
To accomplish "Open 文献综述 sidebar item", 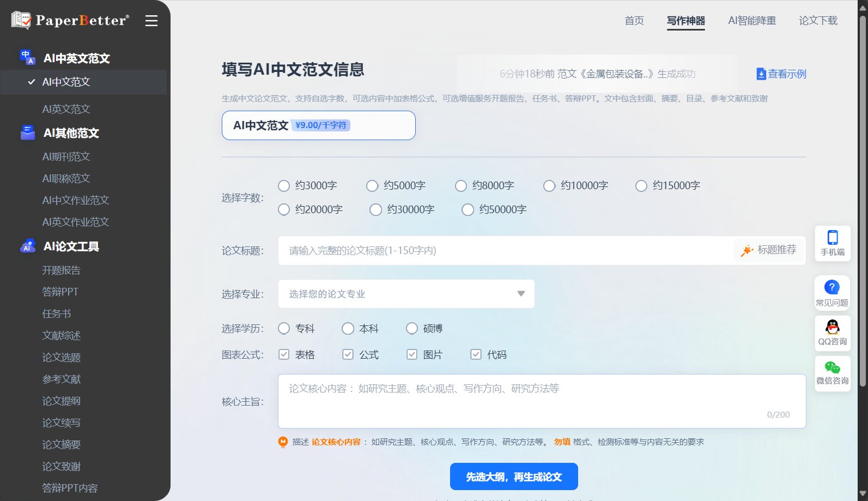I will click(x=62, y=335).
